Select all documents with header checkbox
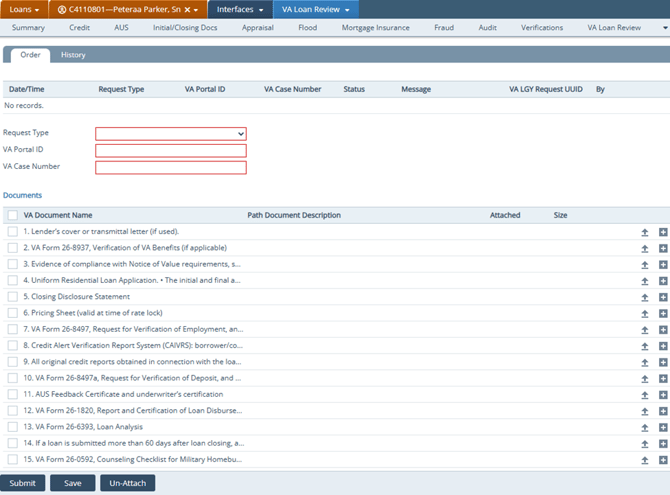Viewport: 670px width, 495px height. (12, 215)
